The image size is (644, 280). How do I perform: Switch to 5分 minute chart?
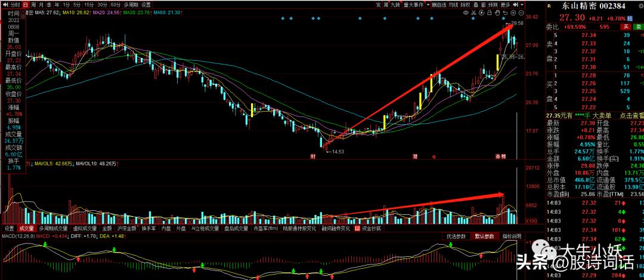[x=76, y=5]
